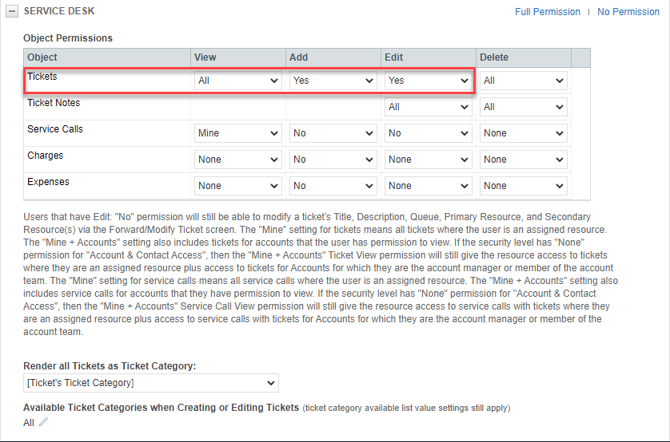Collapse the Service Desk section
This screenshot has height=442, width=670.
click(12, 11)
